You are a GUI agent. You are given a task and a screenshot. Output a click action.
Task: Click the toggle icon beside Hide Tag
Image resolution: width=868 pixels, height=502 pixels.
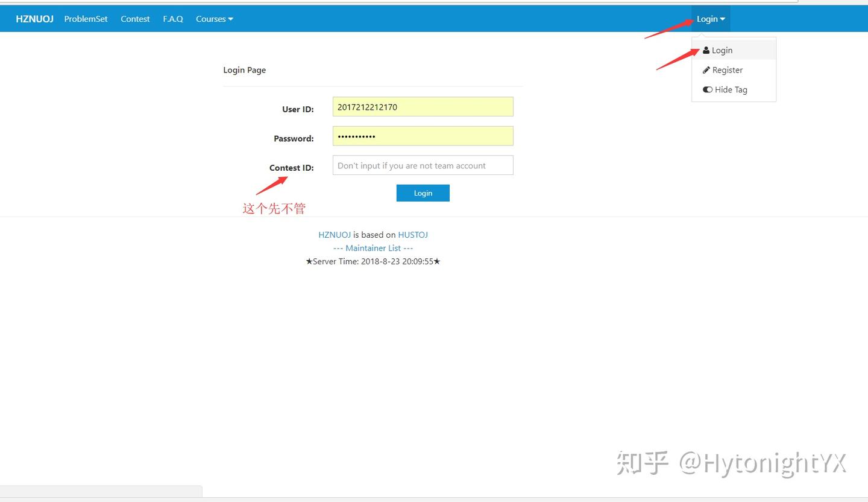coord(708,89)
